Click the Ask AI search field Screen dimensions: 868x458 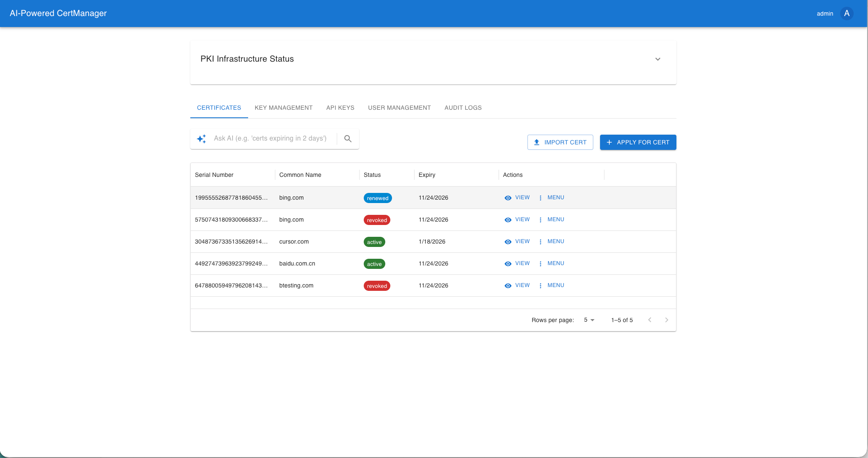270,138
